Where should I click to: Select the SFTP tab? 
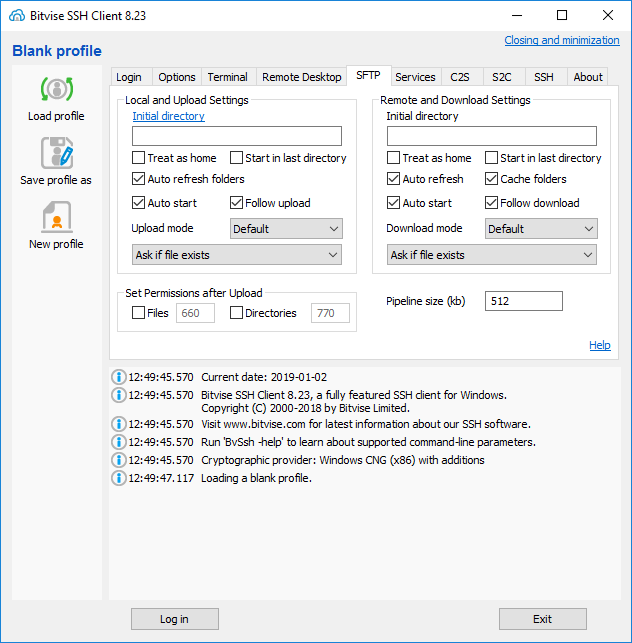click(368, 75)
